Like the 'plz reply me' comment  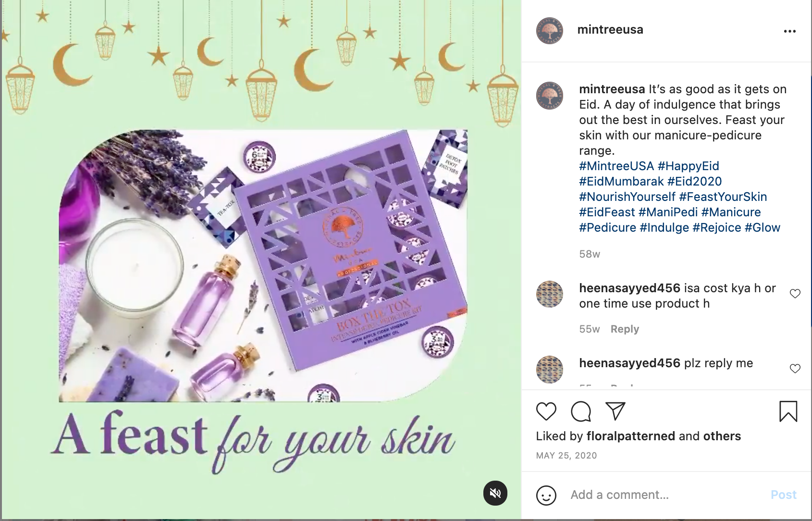(795, 369)
